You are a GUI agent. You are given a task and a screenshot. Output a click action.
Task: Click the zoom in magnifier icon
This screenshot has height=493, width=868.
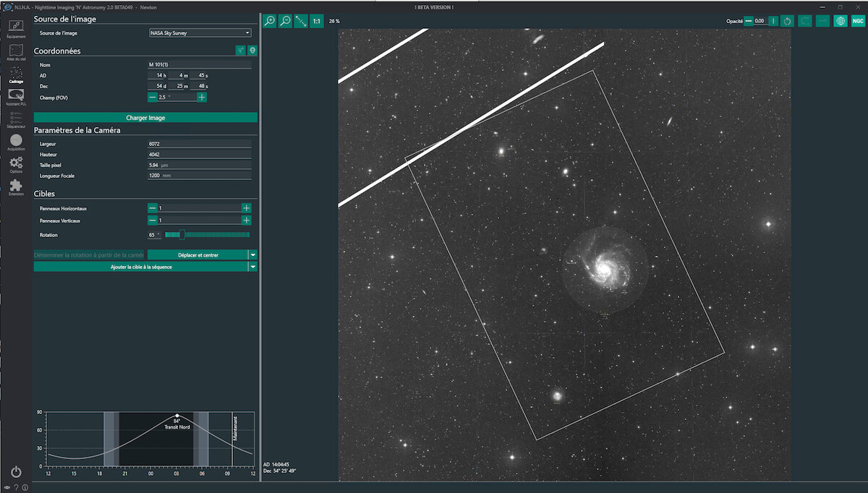coord(270,21)
